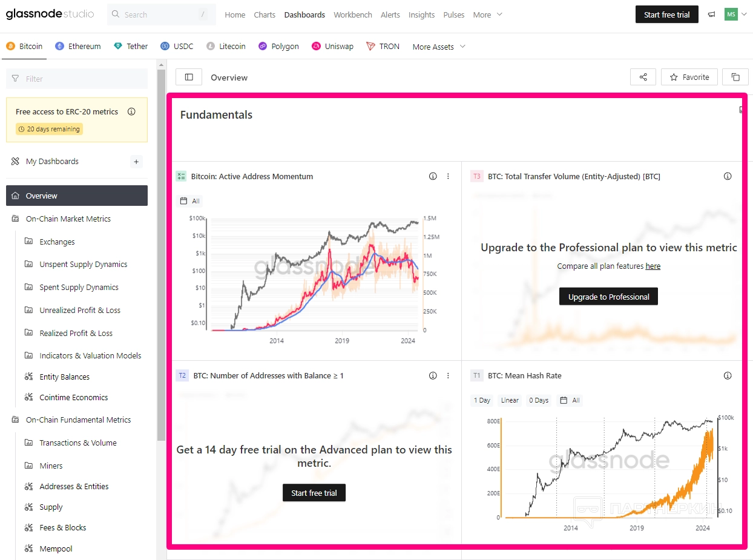Toggle the sidebar panel icon beside Overview
The height and width of the screenshot is (560, 753).
[189, 77]
